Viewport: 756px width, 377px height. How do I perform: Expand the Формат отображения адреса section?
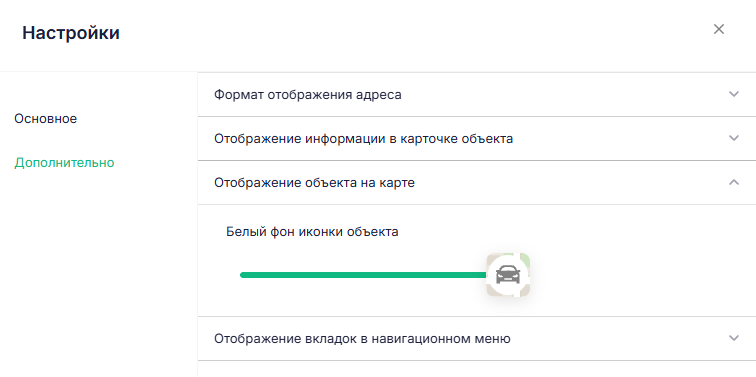477,94
